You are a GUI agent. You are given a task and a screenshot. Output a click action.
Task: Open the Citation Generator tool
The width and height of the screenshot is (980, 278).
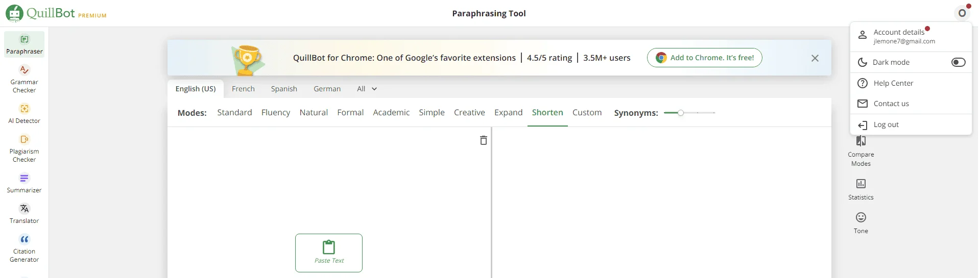[24, 248]
